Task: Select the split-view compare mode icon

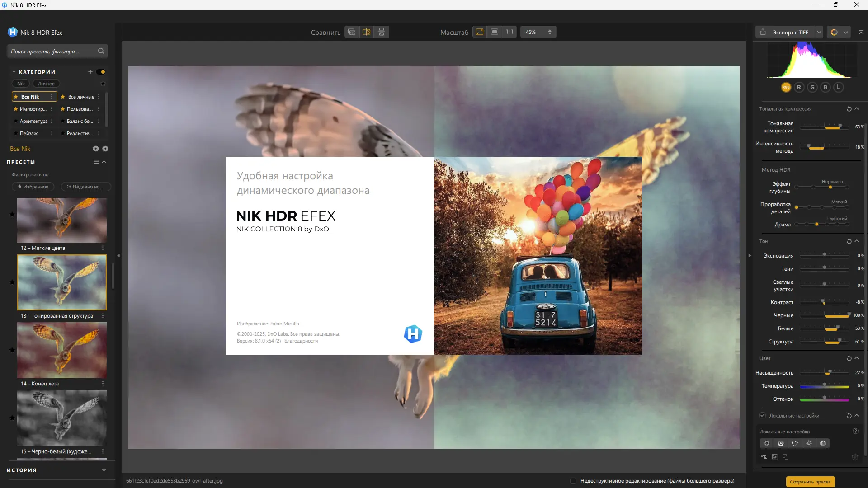Action: pyautogui.click(x=367, y=32)
